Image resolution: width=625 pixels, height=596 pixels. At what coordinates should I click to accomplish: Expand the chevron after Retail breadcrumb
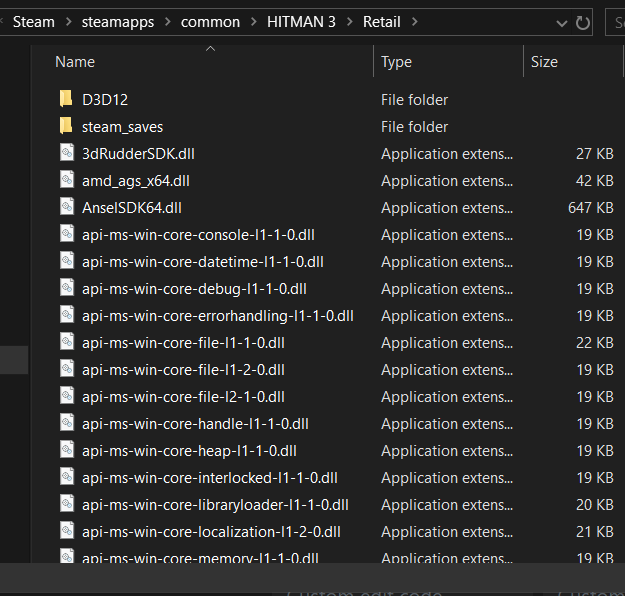(x=415, y=22)
